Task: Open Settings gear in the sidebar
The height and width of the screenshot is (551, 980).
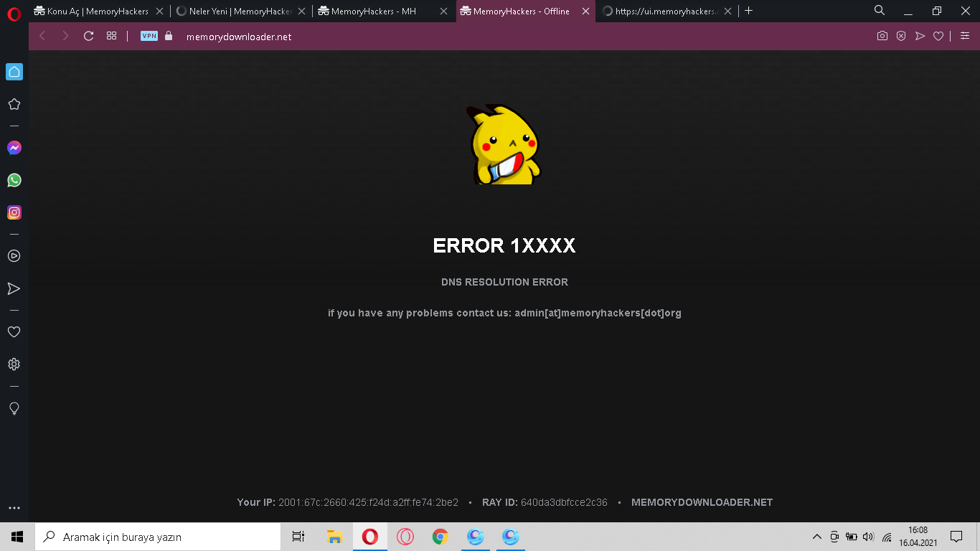Action: 14,364
